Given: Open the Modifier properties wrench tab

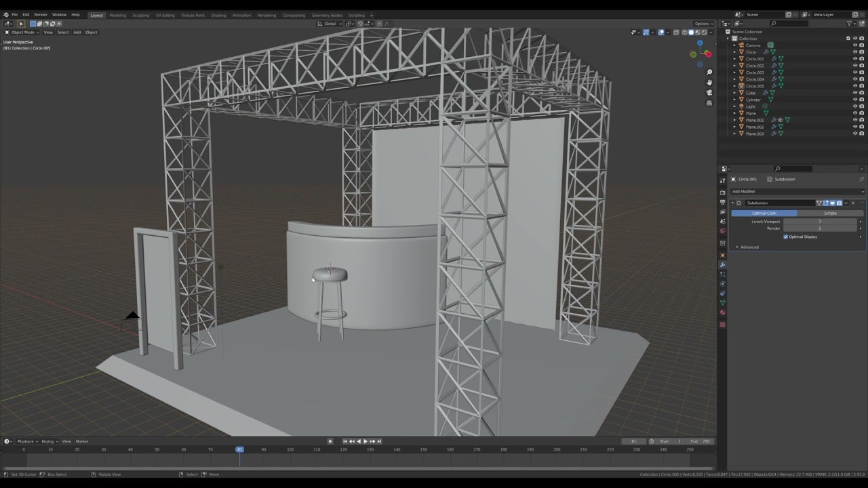Looking at the screenshot, I should (x=723, y=265).
